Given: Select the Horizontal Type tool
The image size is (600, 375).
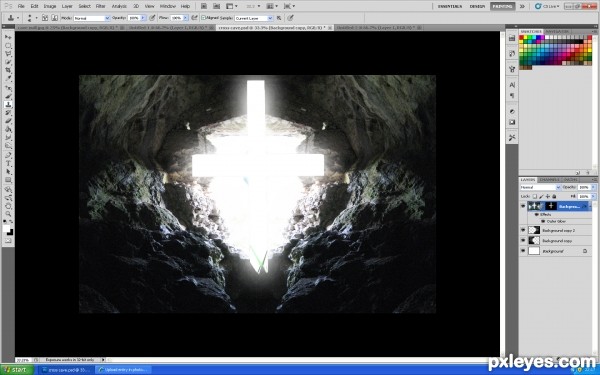Looking at the screenshot, I should click(8, 163).
